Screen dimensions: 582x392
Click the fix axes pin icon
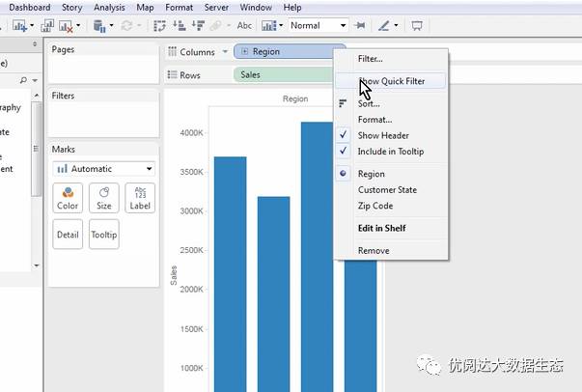point(360,25)
